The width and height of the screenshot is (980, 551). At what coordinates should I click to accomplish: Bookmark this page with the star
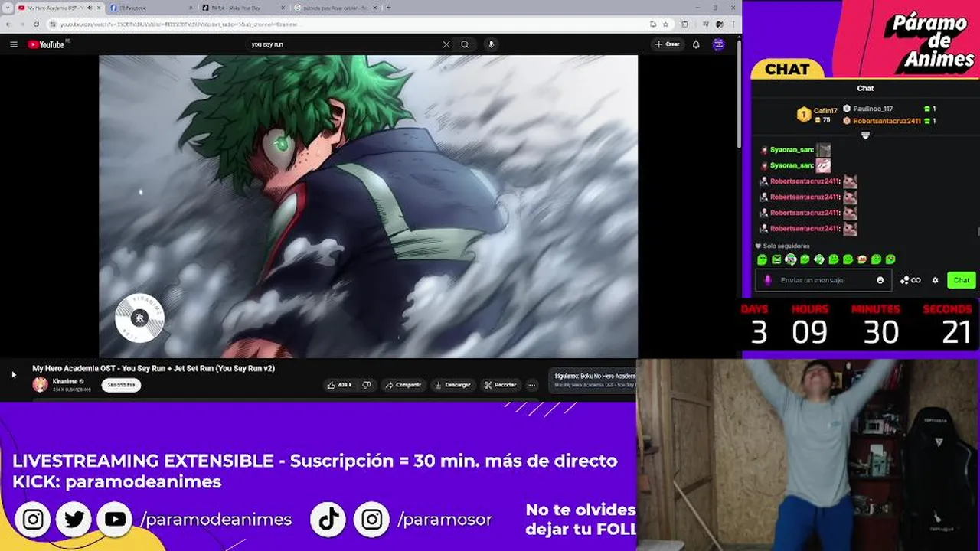coord(665,24)
